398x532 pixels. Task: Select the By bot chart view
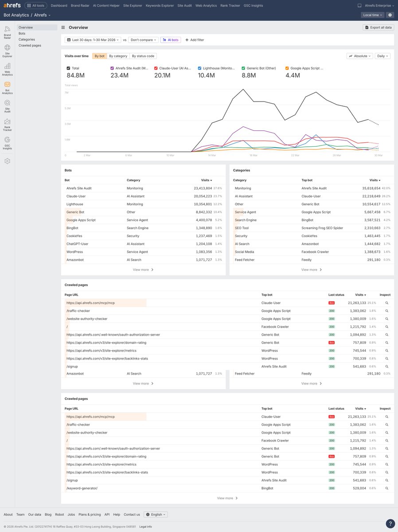coord(99,56)
